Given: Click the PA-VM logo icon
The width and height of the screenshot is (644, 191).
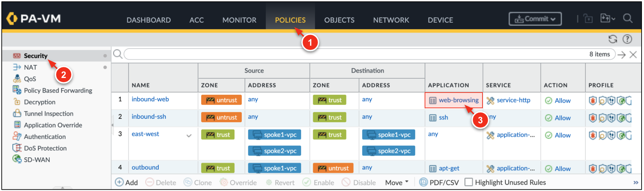Looking at the screenshot, I should (12, 19).
